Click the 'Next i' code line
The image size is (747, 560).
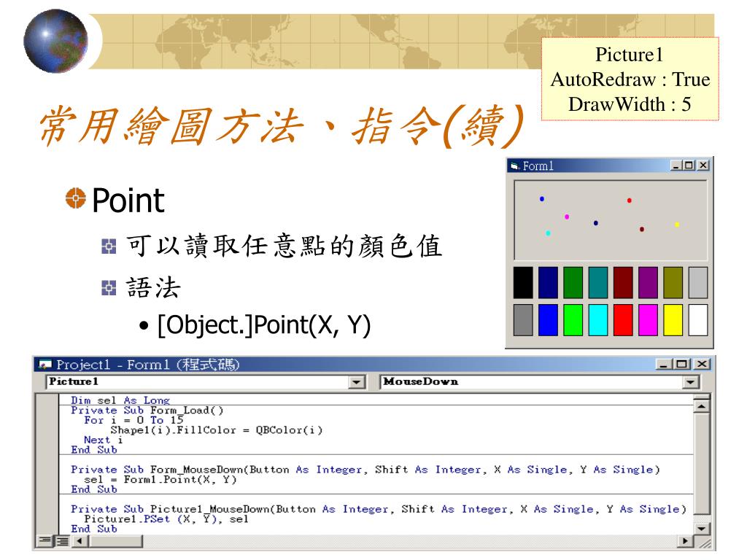click(104, 440)
